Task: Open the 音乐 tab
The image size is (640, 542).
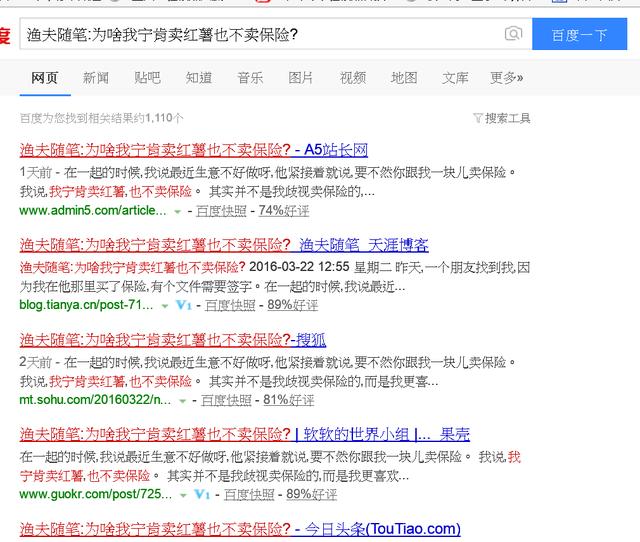Action: [250, 78]
